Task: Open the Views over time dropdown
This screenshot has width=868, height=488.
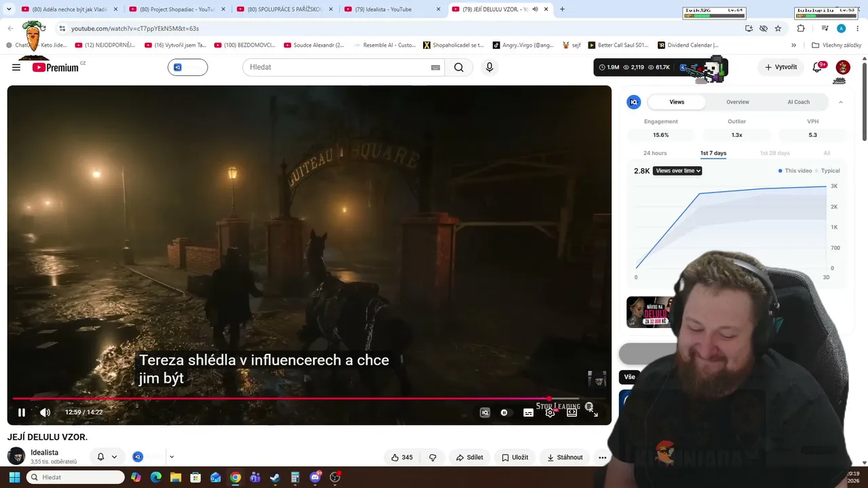Action: click(x=677, y=171)
